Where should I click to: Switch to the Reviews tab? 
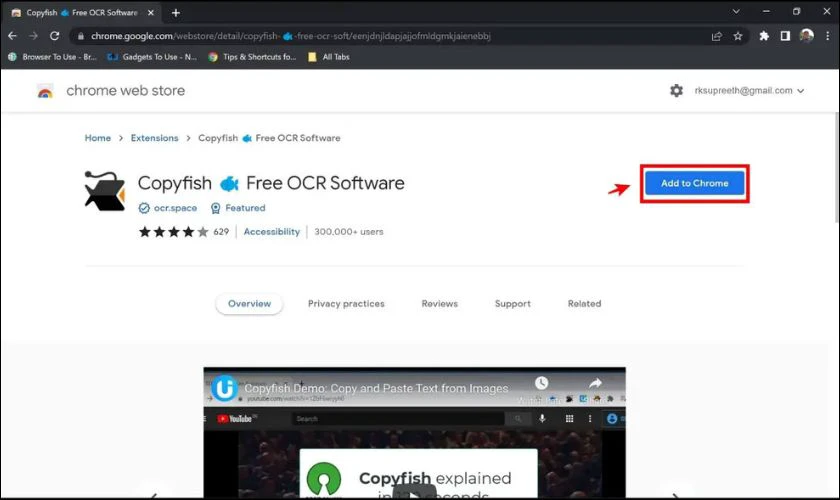pyautogui.click(x=439, y=303)
